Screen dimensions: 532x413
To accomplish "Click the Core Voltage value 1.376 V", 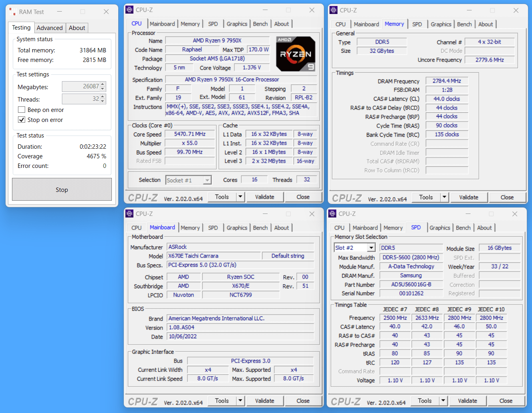I will point(252,68).
